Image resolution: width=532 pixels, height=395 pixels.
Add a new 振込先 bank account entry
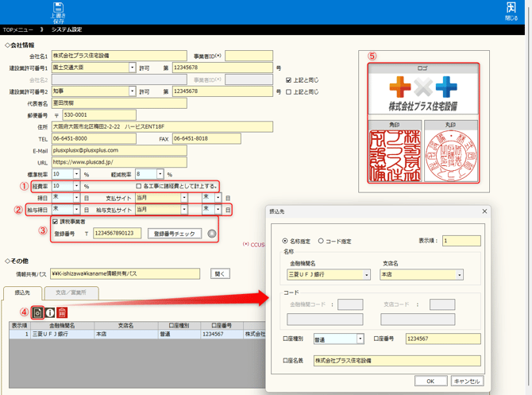click(37, 312)
